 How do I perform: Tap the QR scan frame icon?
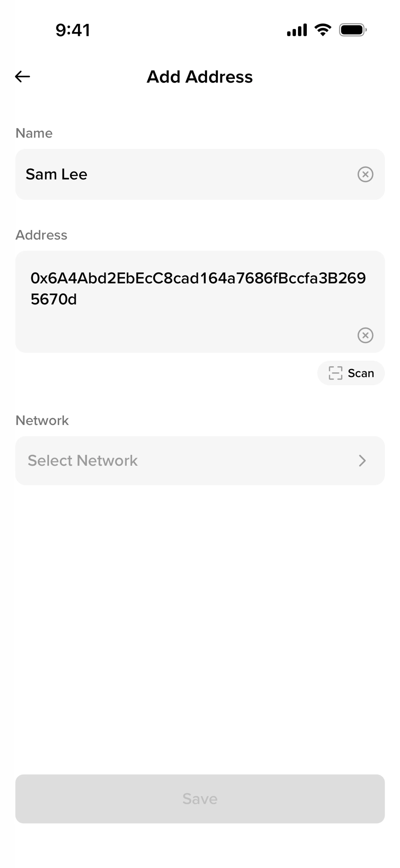click(335, 373)
